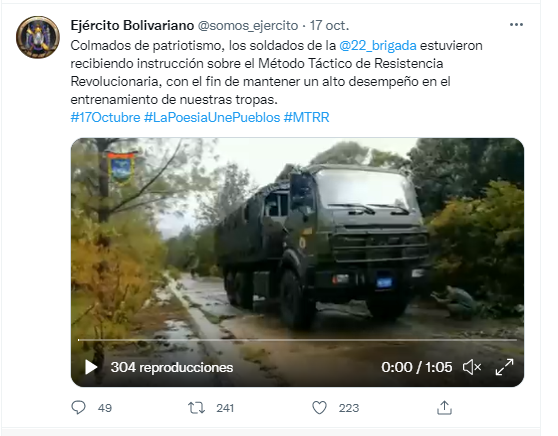Open the Ejército Bolivariano profile avatar

pos(38,37)
